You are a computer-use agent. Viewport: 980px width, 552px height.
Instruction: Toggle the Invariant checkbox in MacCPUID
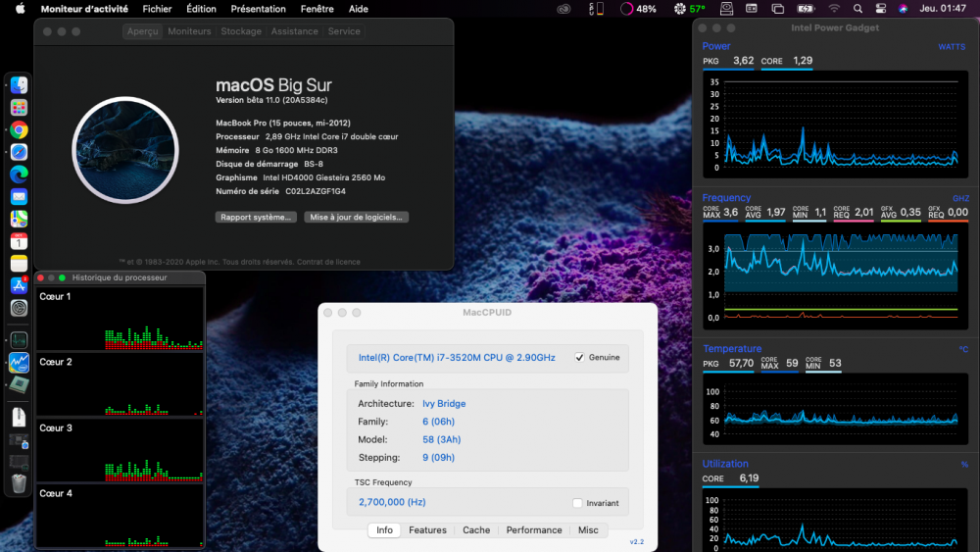[x=577, y=503]
